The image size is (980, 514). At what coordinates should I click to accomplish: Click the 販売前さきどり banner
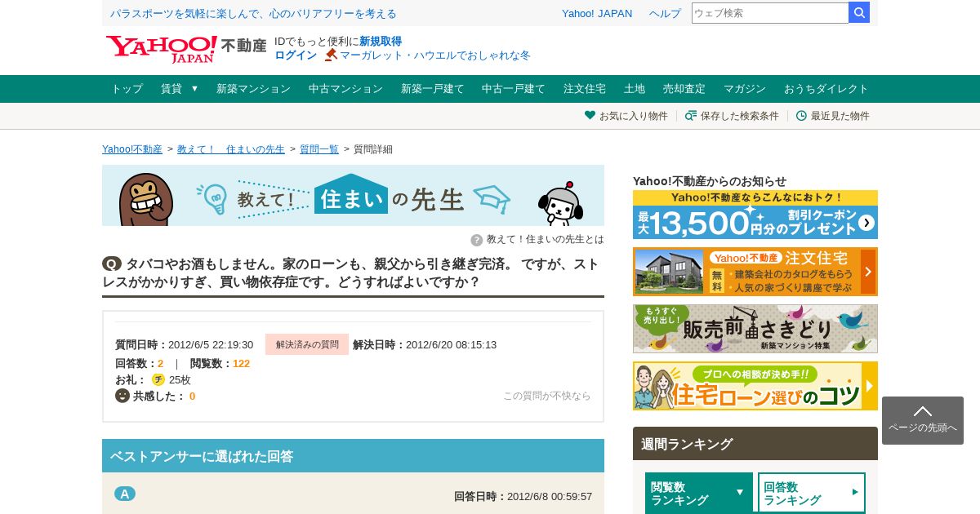(755, 329)
